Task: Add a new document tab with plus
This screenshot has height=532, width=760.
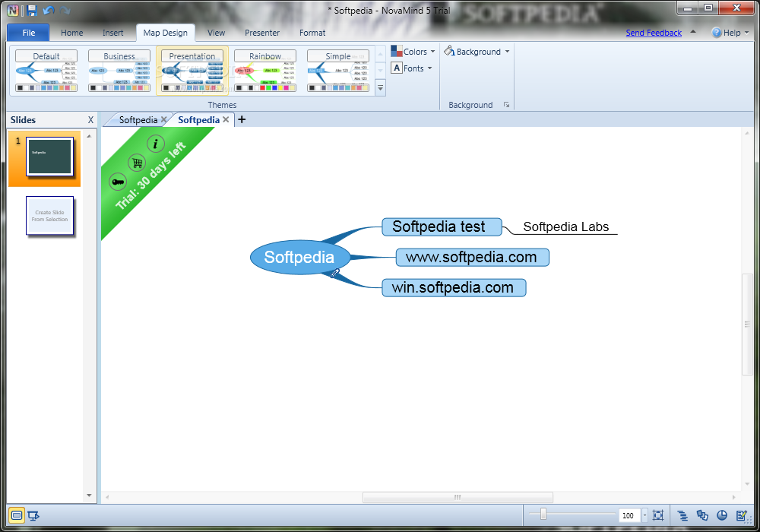Action: point(242,119)
